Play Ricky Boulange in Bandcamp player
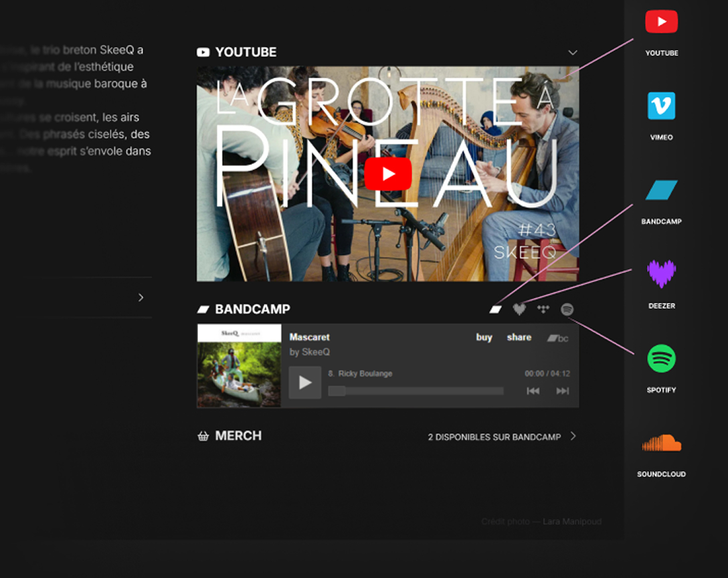 coord(305,383)
